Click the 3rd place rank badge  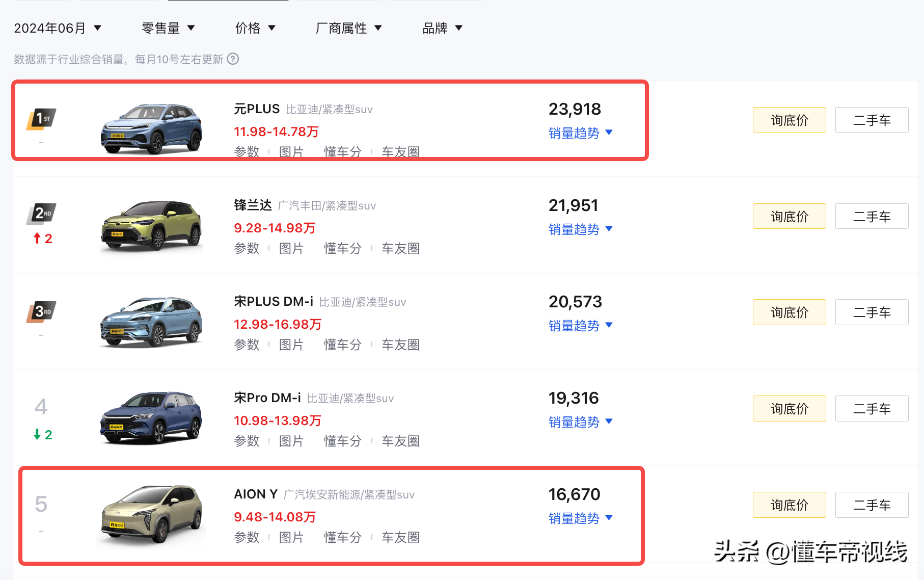pyautogui.click(x=41, y=311)
